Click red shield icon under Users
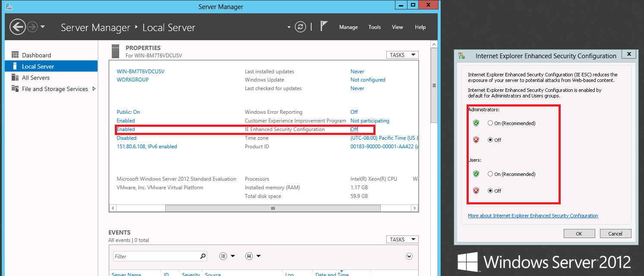The width and height of the screenshot is (644, 276). (x=476, y=191)
